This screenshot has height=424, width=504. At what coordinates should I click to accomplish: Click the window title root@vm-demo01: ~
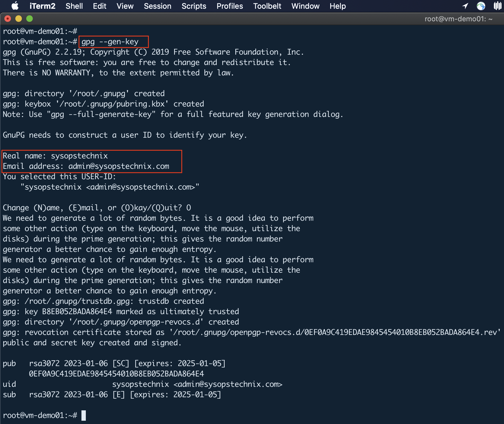[x=458, y=19]
